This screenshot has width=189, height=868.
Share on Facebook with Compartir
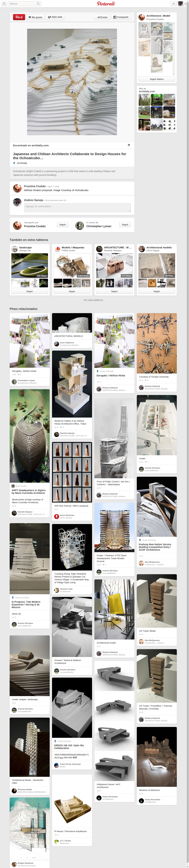pyautogui.click(x=121, y=17)
